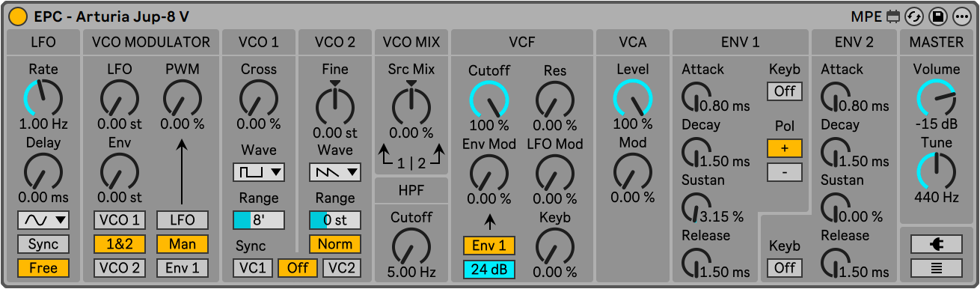
Task: Click the ENV 1 Sustan knob
Action: 696,207
